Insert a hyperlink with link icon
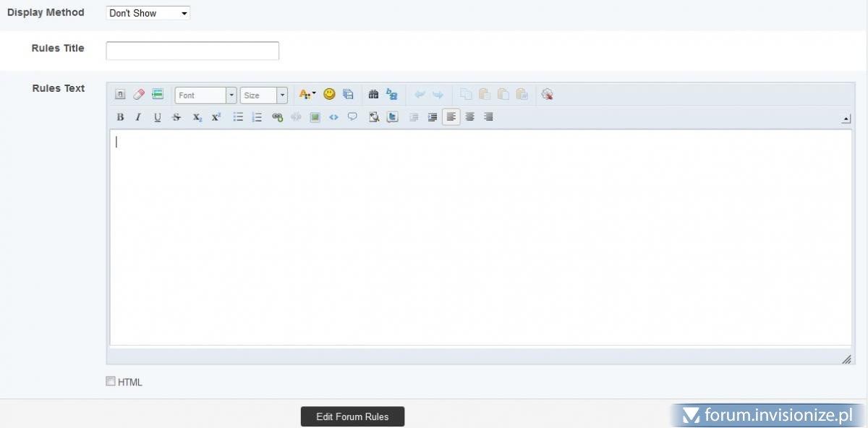This screenshot has height=428, width=868. 277,117
